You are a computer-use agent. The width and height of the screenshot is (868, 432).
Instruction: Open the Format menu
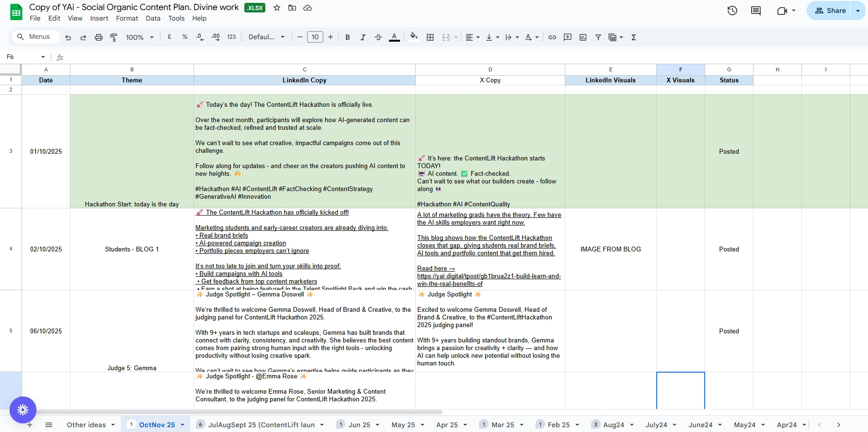(x=127, y=18)
